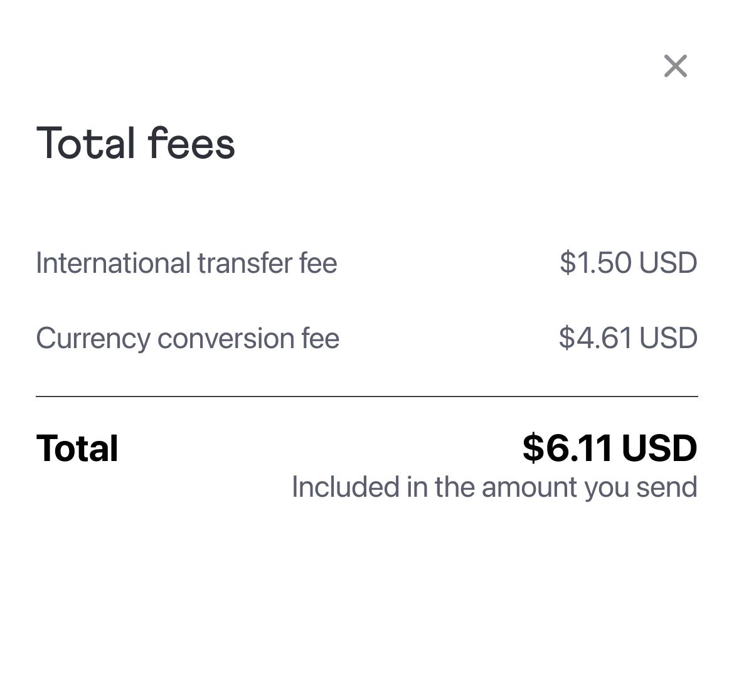
Task: Click the bold Total label
Action: pyautogui.click(x=77, y=448)
